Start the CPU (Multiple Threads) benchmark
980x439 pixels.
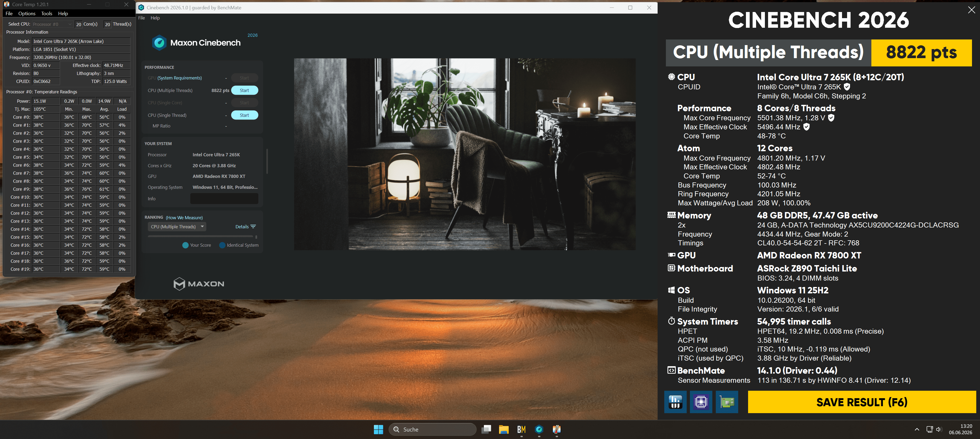coord(244,90)
